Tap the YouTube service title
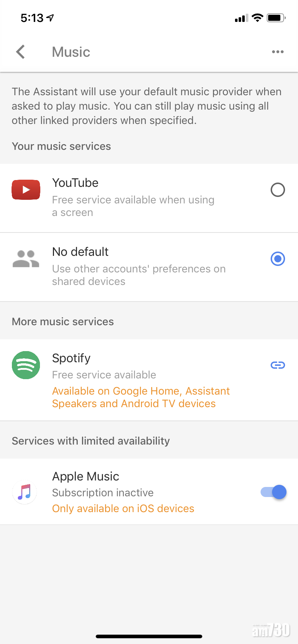This screenshot has height=644, width=298. click(75, 183)
